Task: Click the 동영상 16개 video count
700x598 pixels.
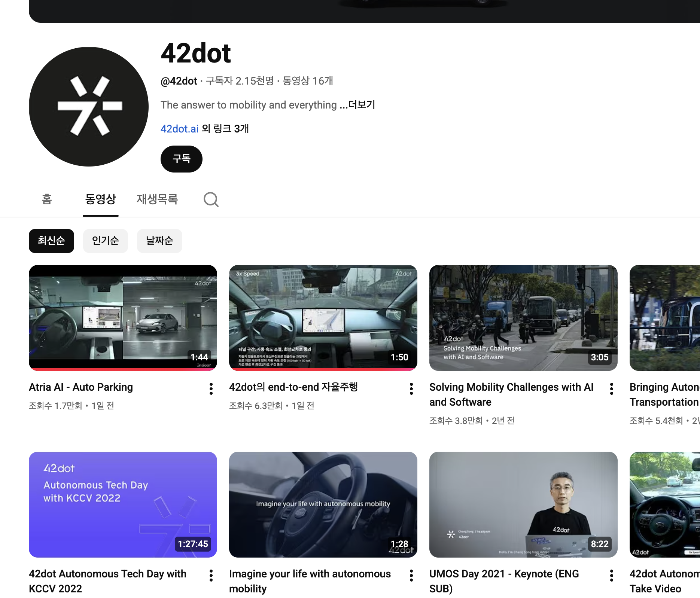Action: (x=308, y=81)
